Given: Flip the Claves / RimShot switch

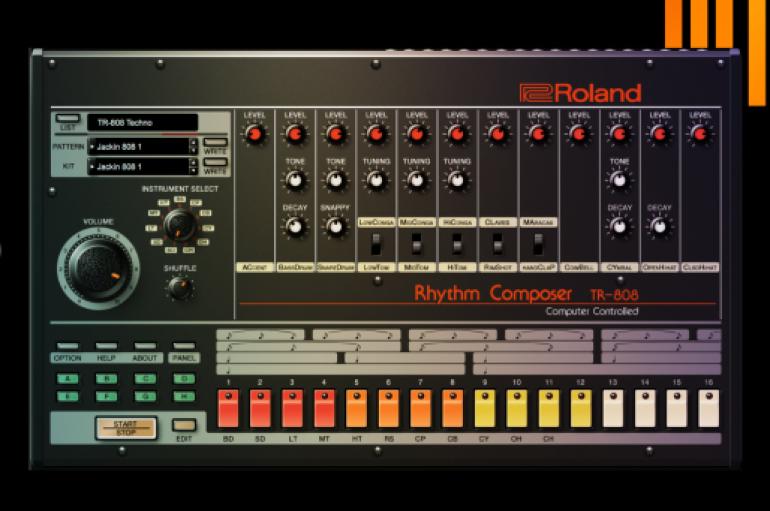Looking at the screenshot, I should tap(497, 244).
